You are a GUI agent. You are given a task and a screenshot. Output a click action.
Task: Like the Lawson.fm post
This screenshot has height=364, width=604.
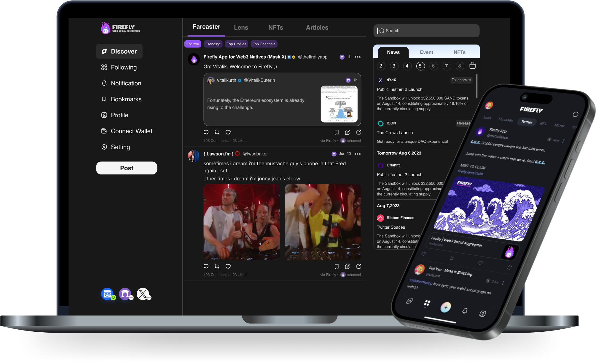click(228, 267)
